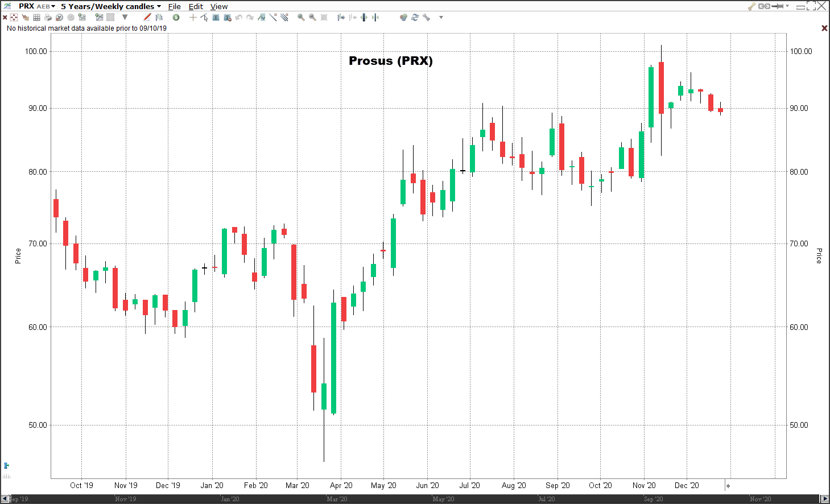Open chart configuration wrench in title bar

click(x=751, y=6)
